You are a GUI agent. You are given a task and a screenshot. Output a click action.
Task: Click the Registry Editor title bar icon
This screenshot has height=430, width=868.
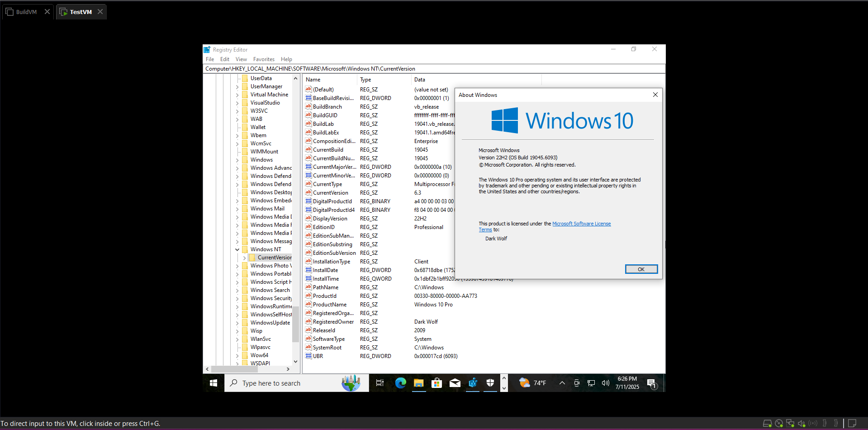tap(207, 49)
